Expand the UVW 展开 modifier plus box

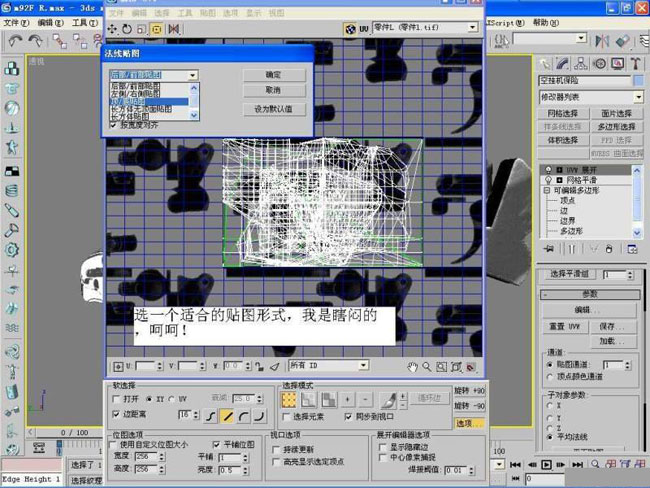(x=560, y=170)
